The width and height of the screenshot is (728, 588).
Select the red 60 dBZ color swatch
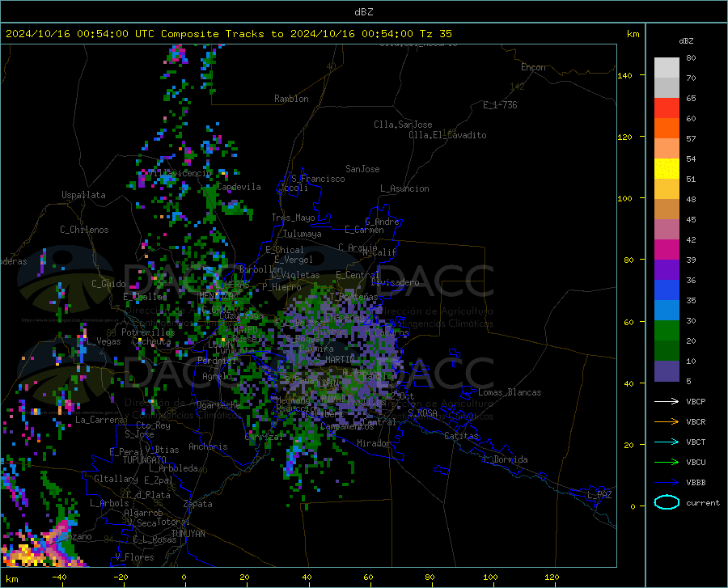point(667,108)
